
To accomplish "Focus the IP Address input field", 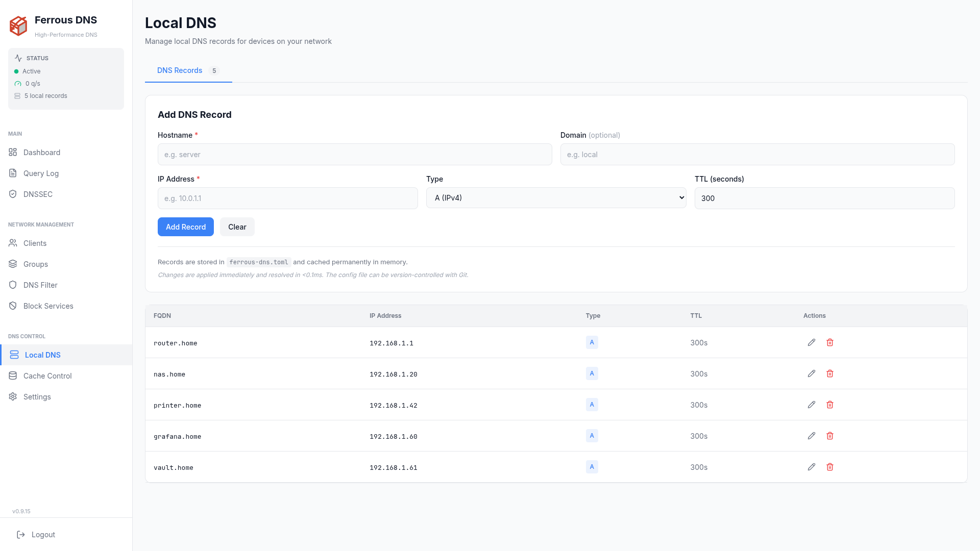I will point(288,198).
